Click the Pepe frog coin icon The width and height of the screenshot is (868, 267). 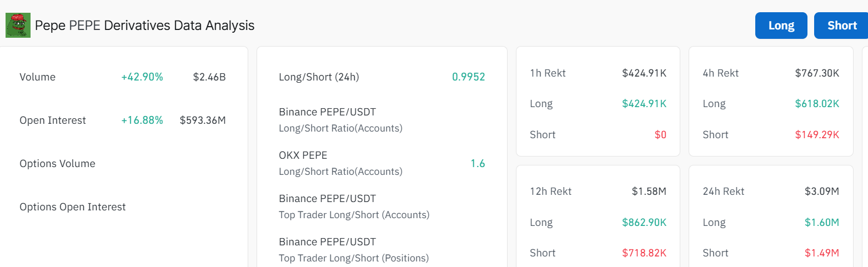point(18,26)
